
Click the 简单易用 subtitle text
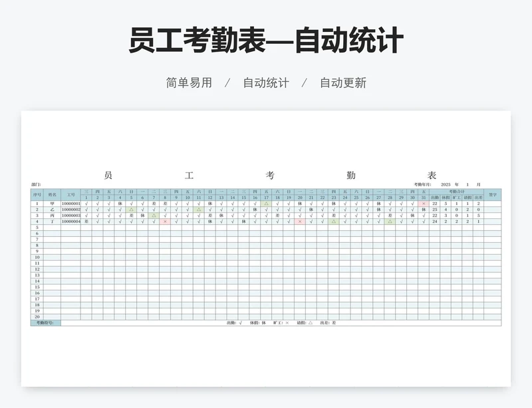189,83
